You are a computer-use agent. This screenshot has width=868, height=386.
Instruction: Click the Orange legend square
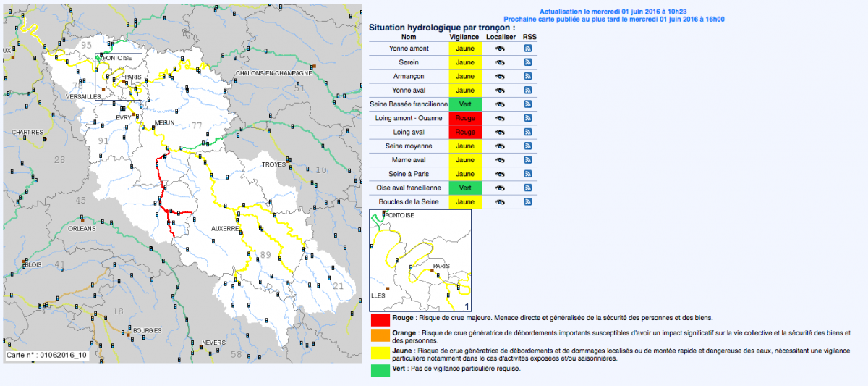pyautogui.click(x=380, y=336)
